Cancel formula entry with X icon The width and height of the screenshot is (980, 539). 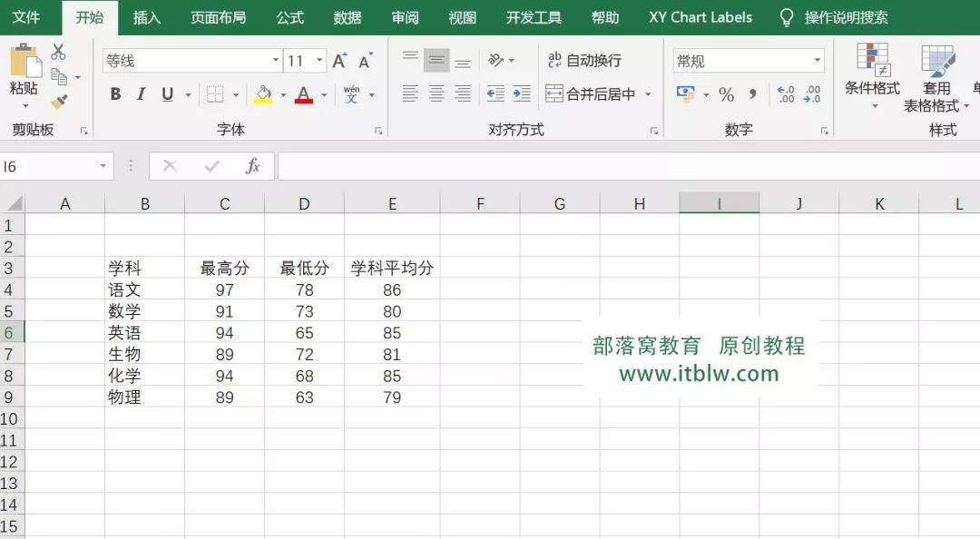170,166
